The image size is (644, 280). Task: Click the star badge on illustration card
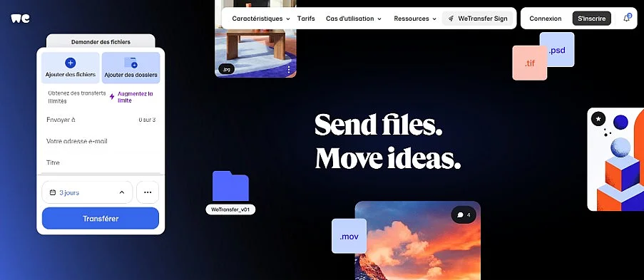coord(598,119)
